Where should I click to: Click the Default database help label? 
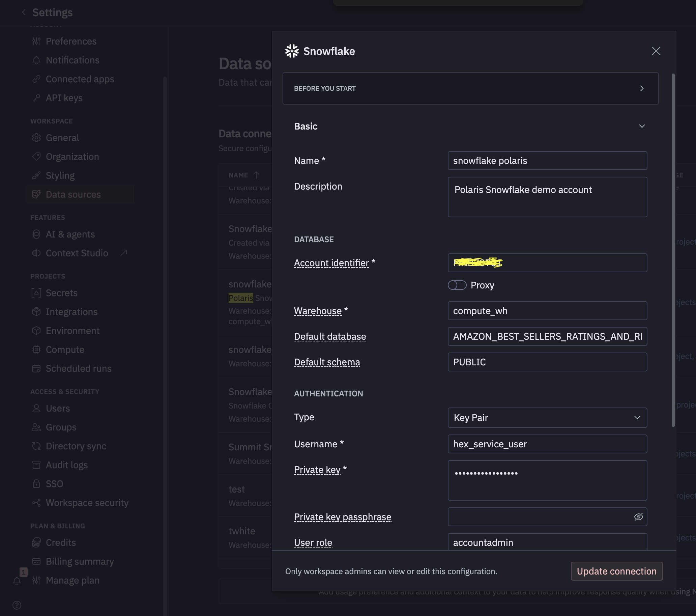tap(330, 337)
